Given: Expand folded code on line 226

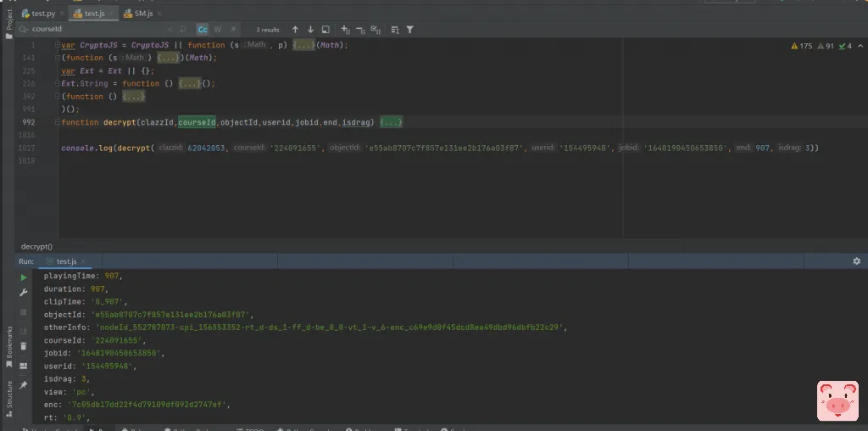Looking at the screenshot, I should point(188,84).
